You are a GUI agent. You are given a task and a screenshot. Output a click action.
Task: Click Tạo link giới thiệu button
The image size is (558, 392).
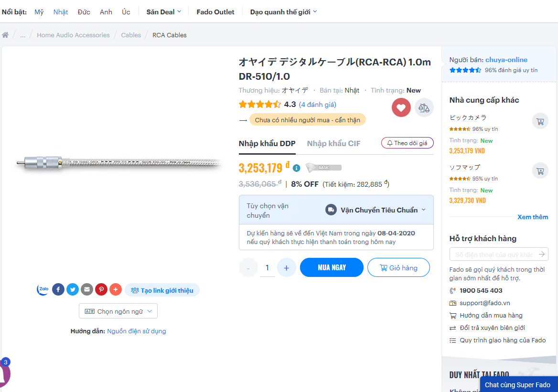[x=162, y=290]
